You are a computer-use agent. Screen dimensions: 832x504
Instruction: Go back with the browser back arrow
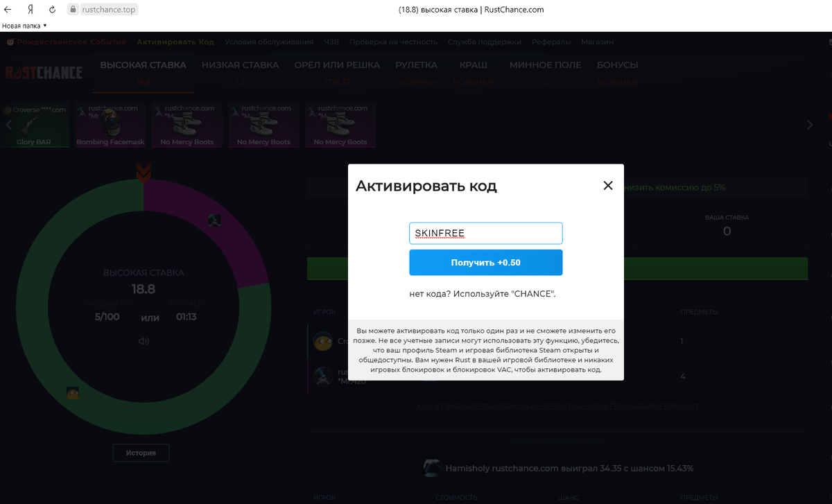[x=9, y=10]
